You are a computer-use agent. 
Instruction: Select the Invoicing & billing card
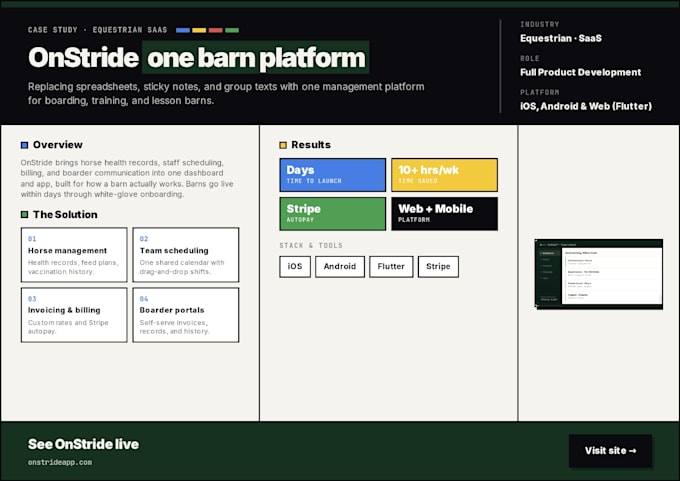(74, 315)
